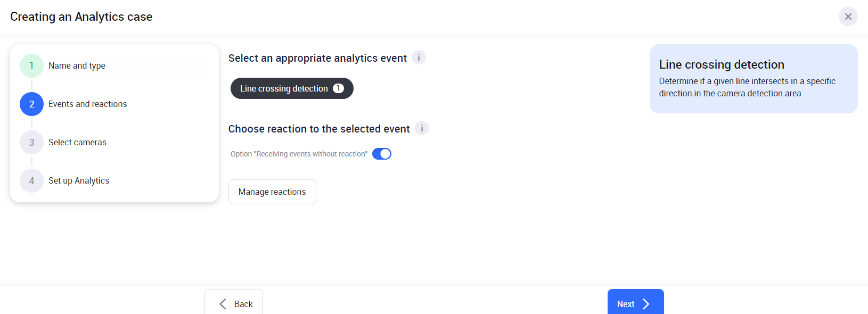Disable "Receiving events without reaction" toggle
Viewport: 868px width, 314px height.
[x=381, y=154]
